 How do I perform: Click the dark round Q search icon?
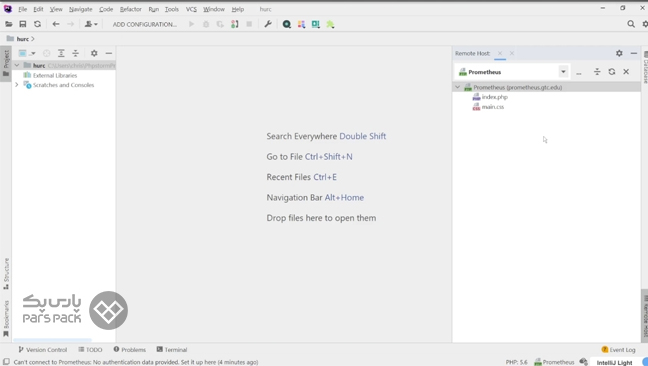click(286, 24)
